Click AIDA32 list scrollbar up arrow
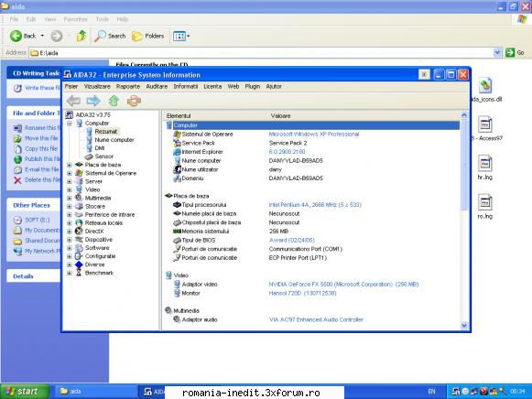 pyautogui.click(x=464, y=115)
